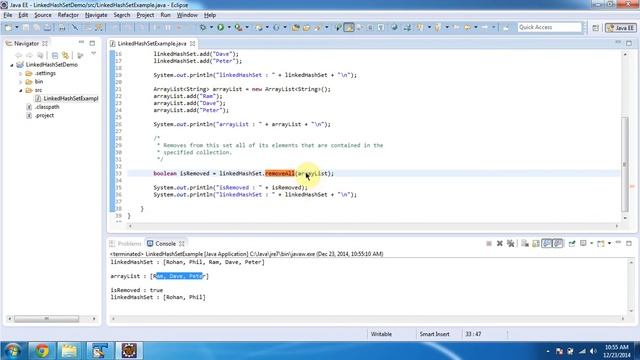
Task: Open the Debug dropdown arrow
Action: 211,27
